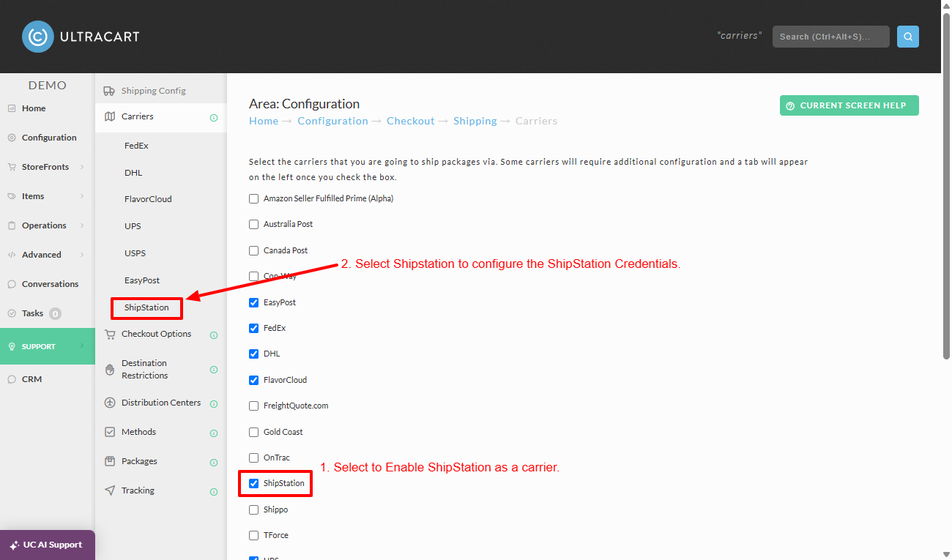Toggle the ShipStation carrier checkbox
952x560 pixels.
(x=254, y=483)
